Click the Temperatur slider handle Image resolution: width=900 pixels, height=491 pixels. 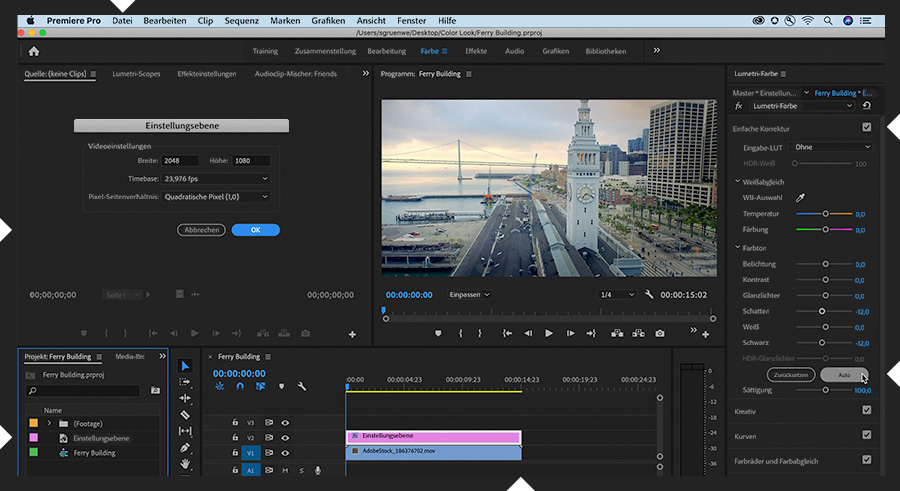click(826, 214)
